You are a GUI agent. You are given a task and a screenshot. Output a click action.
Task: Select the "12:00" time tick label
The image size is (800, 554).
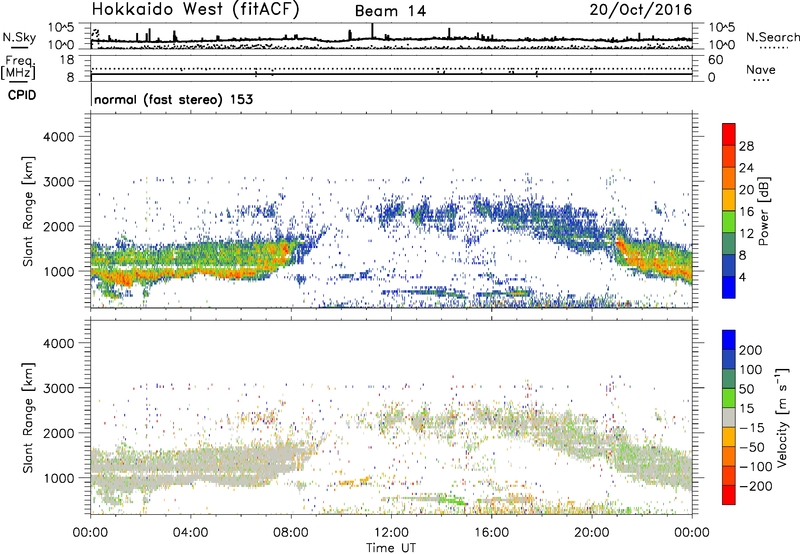[391, 533]
